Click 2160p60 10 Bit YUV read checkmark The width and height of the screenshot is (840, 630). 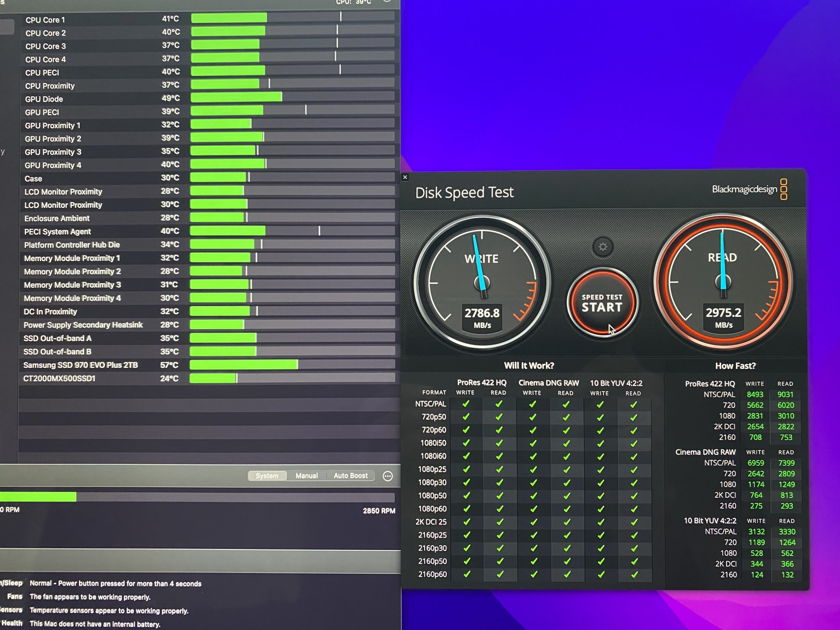click(634, 574)
